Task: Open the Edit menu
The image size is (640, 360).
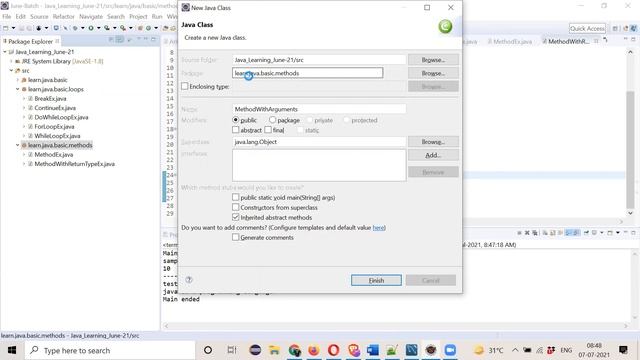Action: coord(20,16)
